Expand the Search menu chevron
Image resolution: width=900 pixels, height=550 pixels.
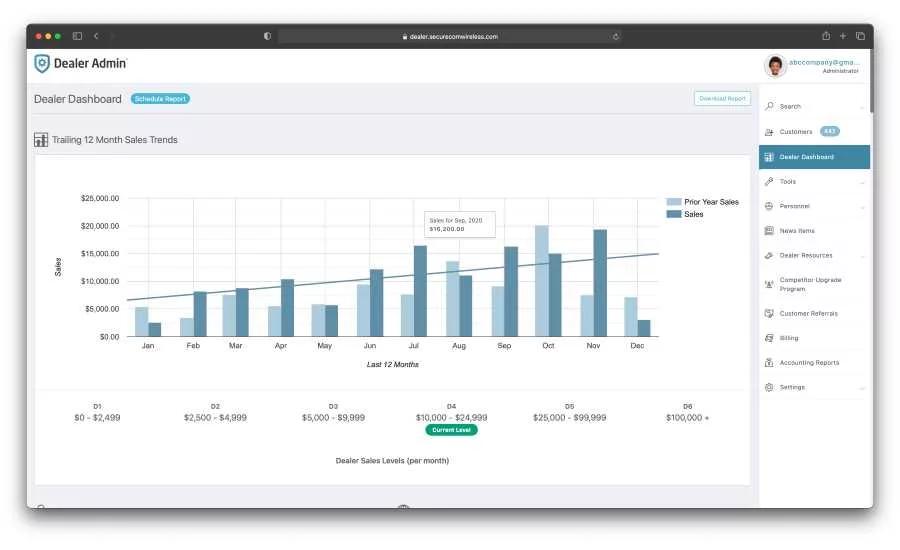click(x=862, y=107)
